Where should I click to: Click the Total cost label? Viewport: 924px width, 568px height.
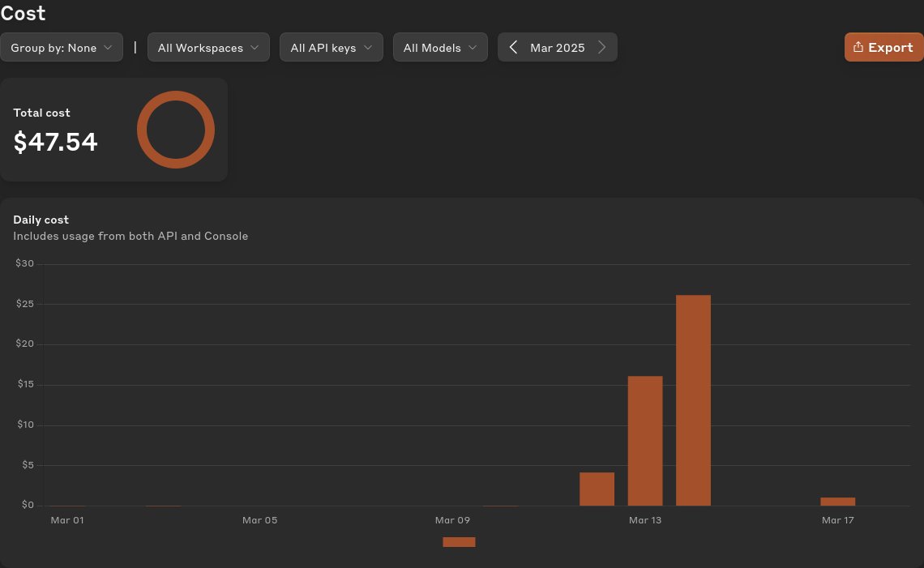coord(41,113)
